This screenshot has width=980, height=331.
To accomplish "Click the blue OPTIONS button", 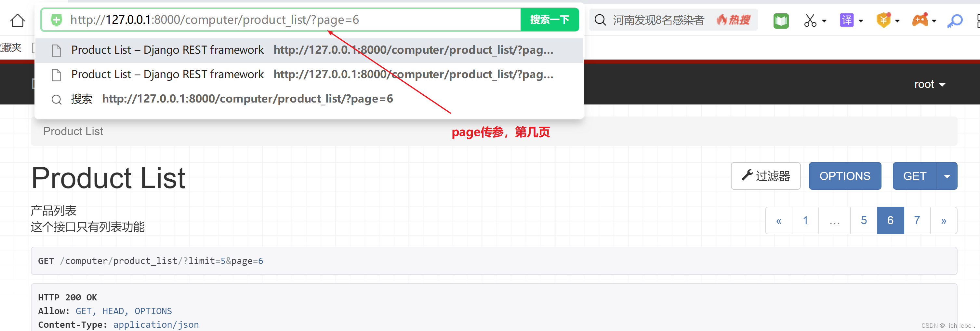I will click(844, 176).
